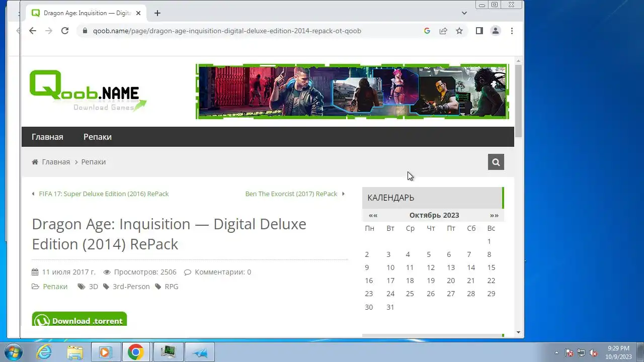Click the Dragon Age: Inquisition article title
Screen dimensions: 644x362
click(169, 234)
